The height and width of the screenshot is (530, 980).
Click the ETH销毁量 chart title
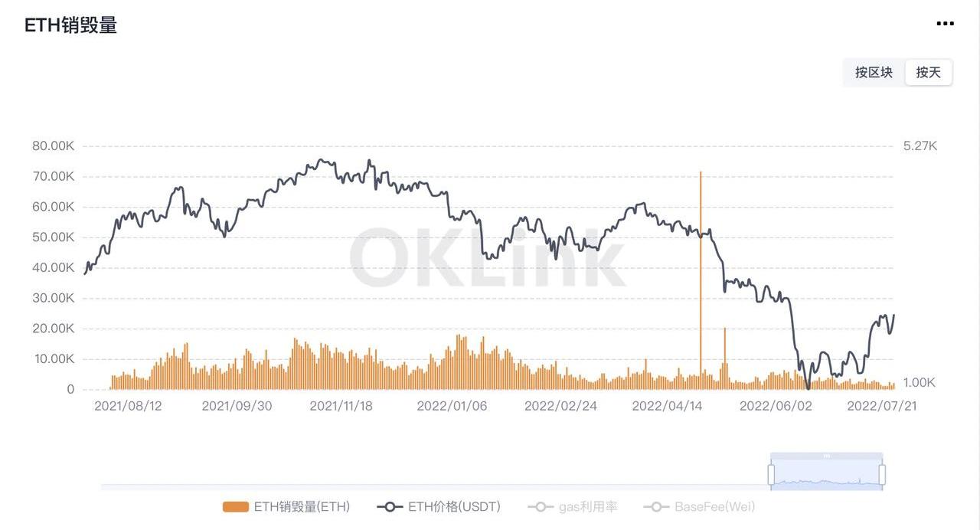70,25
